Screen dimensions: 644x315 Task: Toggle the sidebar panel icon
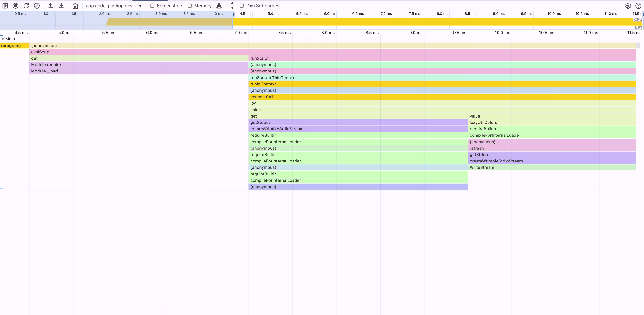5,5
